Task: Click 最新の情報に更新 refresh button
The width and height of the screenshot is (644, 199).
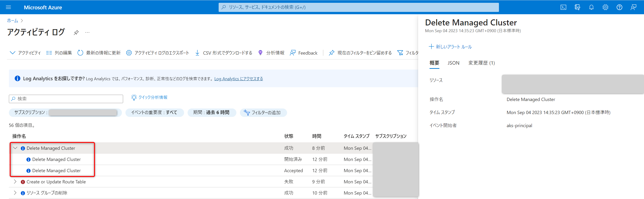Action: (x=99, y=53)
